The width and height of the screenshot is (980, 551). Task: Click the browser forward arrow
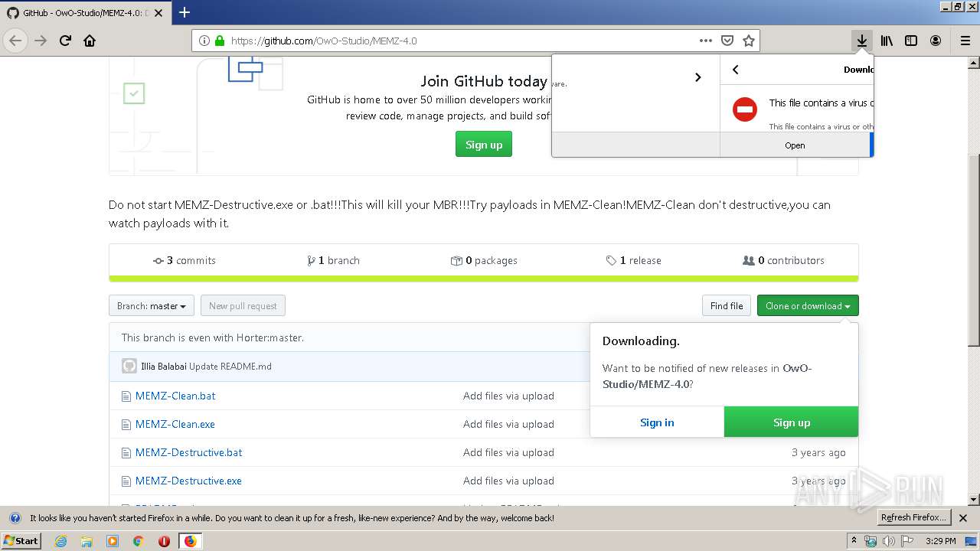[41, 41]
